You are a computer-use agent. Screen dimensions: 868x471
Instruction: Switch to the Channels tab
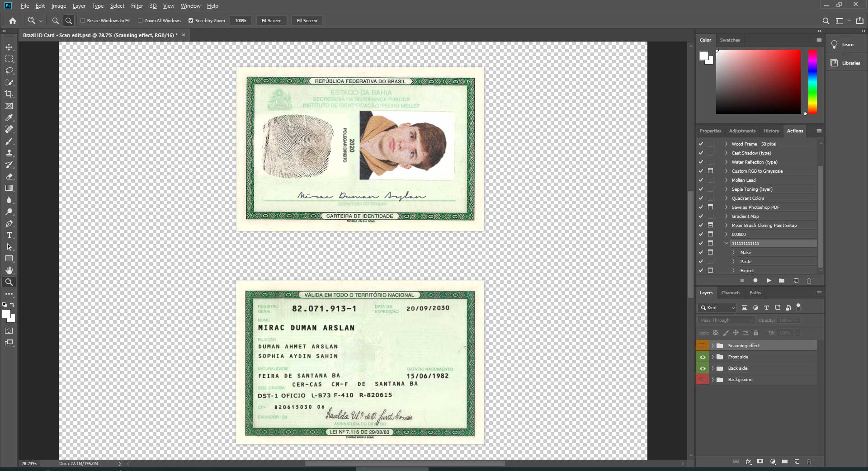click(730, 292)
